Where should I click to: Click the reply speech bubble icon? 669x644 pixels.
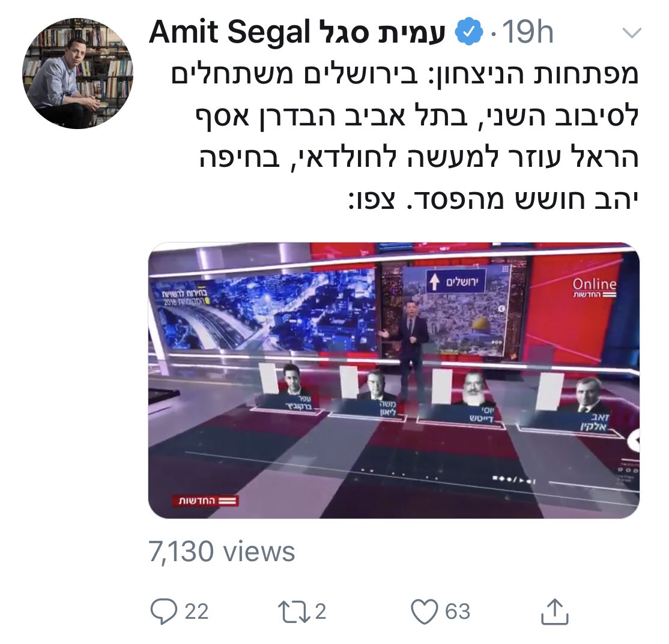point(164,611)
